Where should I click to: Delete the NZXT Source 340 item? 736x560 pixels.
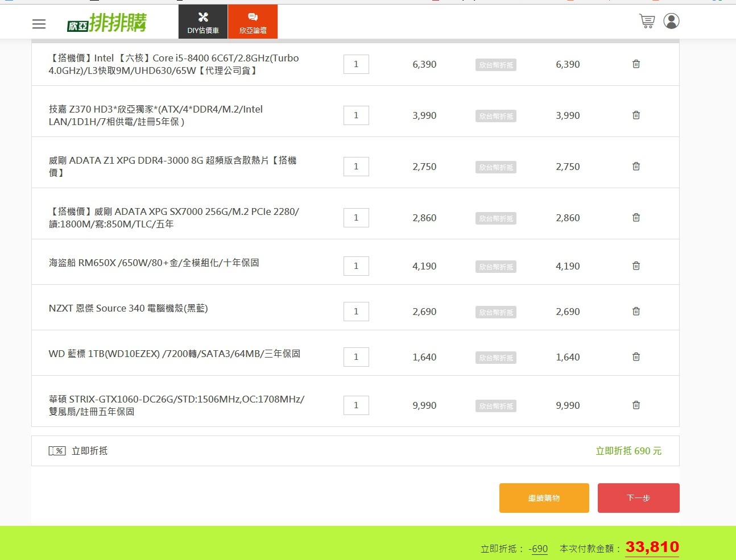(x=636, y=312)
